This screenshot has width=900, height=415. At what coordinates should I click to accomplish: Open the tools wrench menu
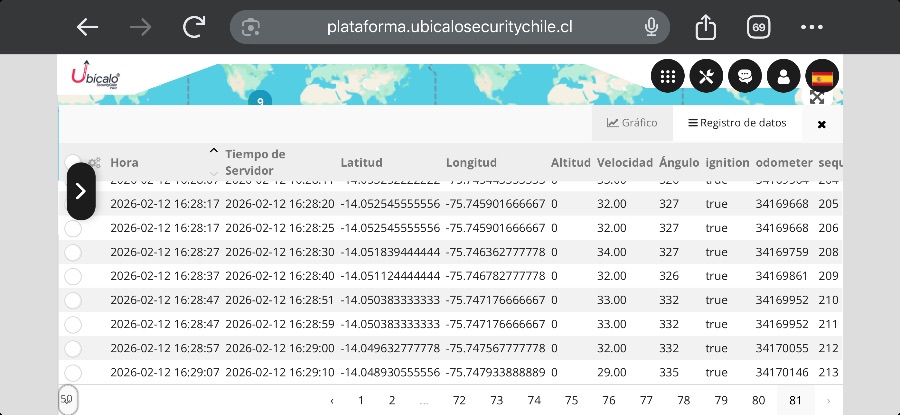[x=706, y=76]
